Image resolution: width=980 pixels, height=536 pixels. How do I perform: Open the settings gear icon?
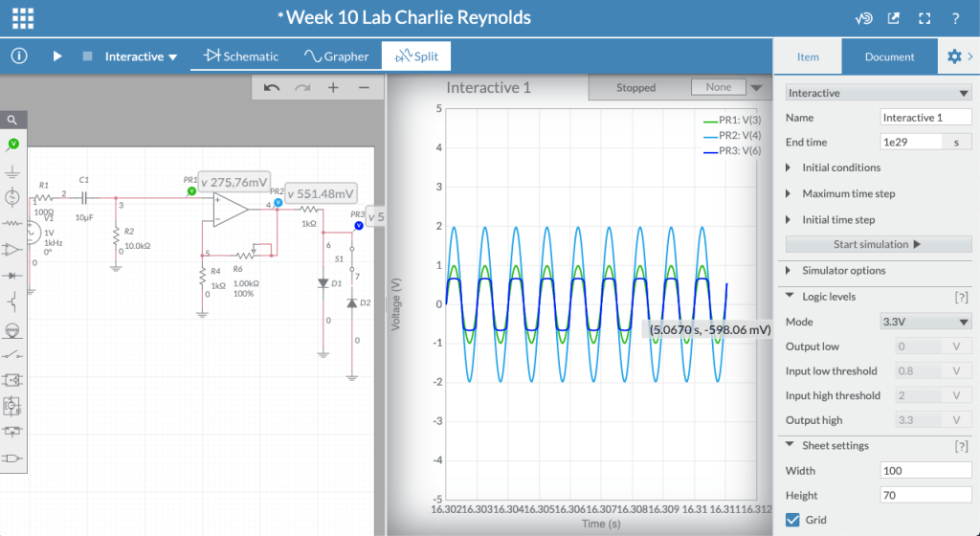(954, 56)
